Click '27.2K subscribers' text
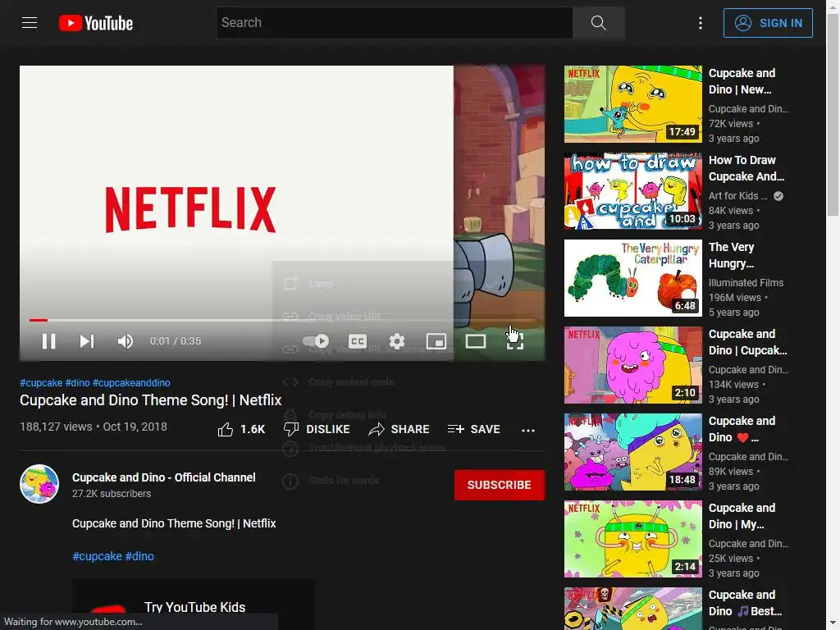 [x=112, y=494]
